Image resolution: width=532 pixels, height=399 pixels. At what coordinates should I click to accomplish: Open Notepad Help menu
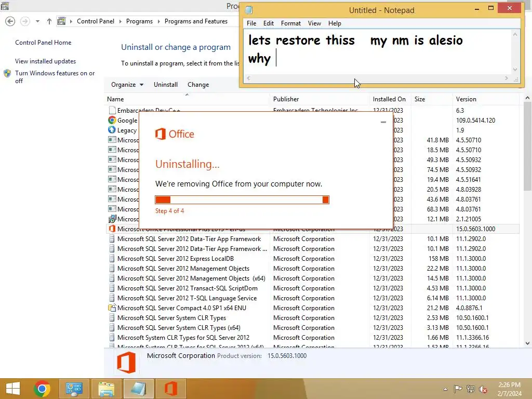pos(335,23)
